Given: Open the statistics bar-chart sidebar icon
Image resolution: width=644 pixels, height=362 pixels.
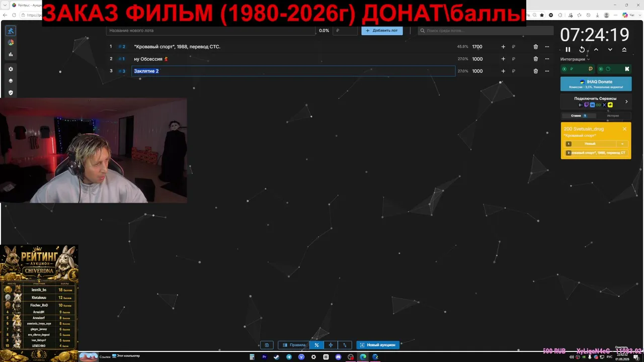Looking at the screenshot, I should pos(10,54).
